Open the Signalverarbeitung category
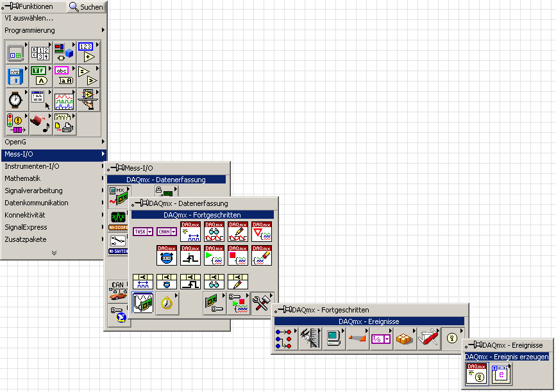Image resolution: width=556 pixels, height=392 pixels. point(54,191)
